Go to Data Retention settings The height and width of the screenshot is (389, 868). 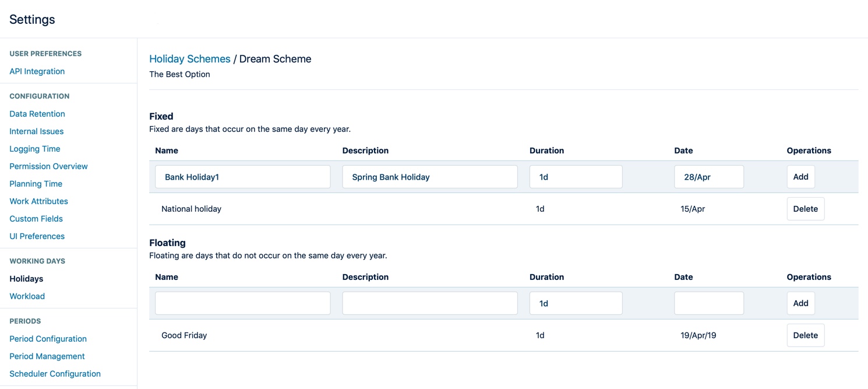(37, 114)
